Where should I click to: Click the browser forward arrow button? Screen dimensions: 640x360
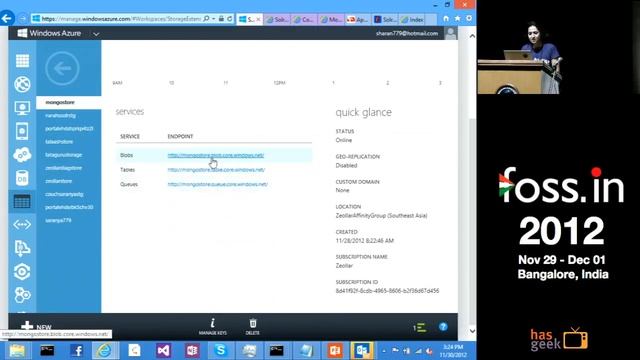23,19
